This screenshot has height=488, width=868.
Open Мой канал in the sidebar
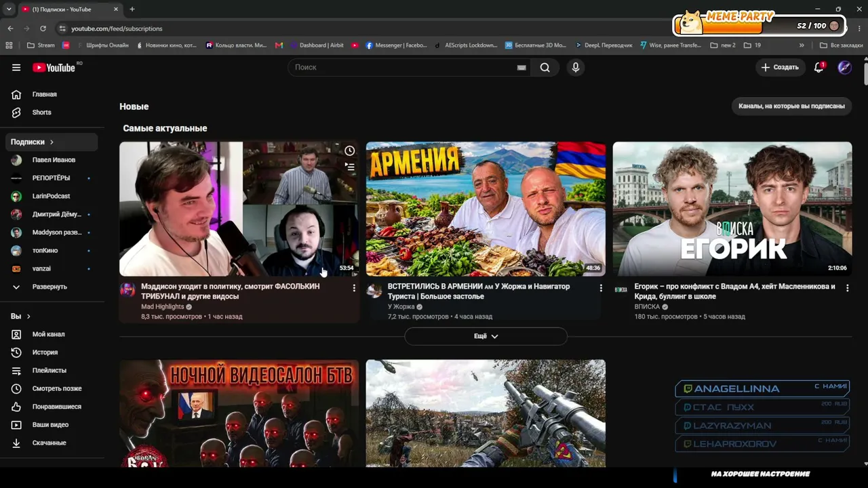[52, 334]
